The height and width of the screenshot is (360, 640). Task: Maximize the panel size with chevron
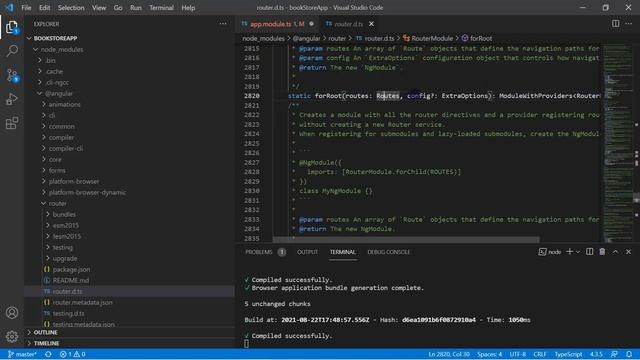615,252
